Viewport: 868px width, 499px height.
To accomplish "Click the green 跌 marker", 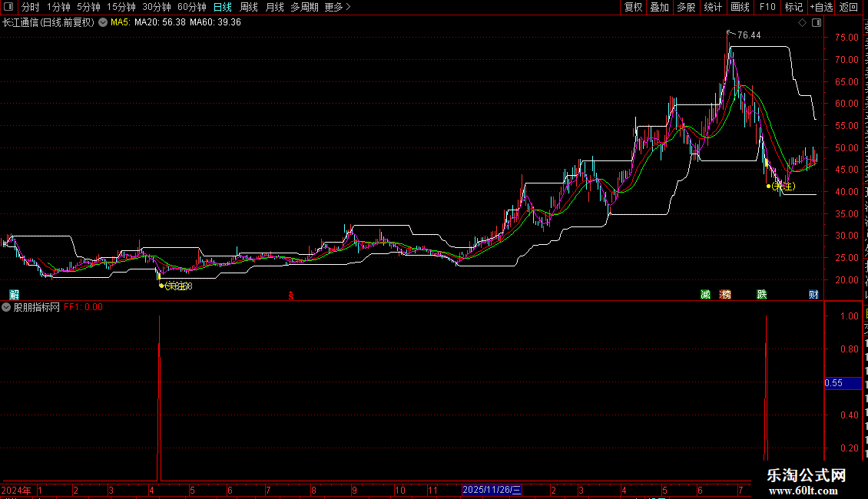I will 762,294.
